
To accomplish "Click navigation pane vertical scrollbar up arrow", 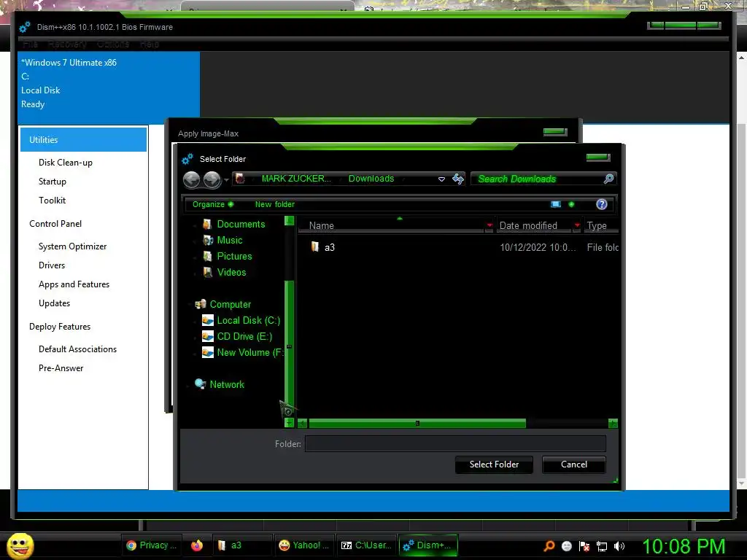I will click(x=289, y=221).
